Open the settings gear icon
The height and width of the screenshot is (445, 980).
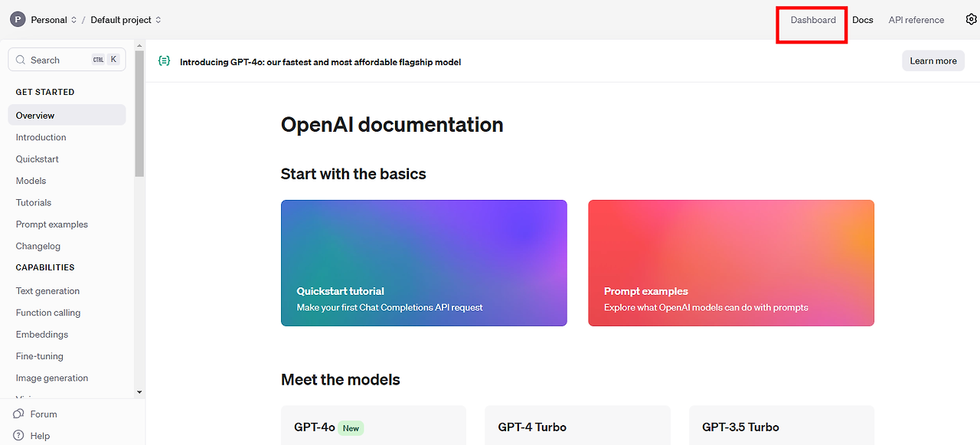(972, 20)
